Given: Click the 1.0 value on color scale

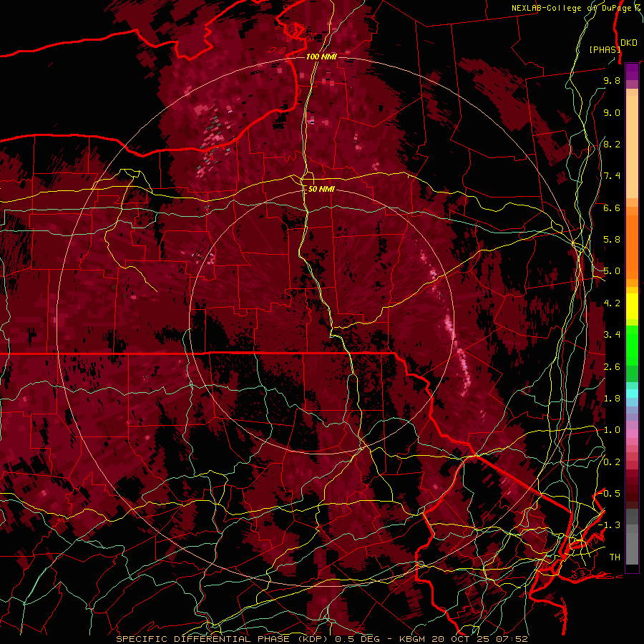Looking at the screenshot, I should (x=612, y=431).
